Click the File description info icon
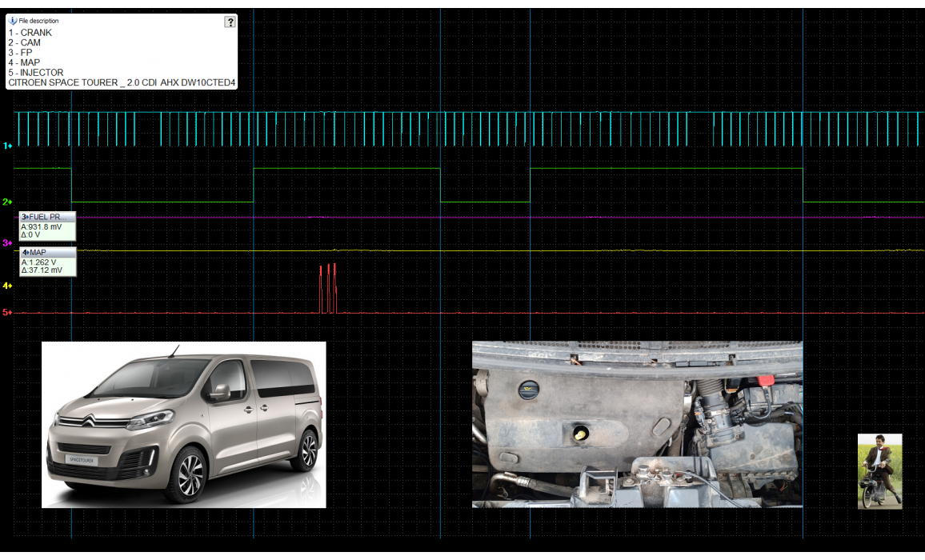This screenshot has height=560, width=925. click(x=13, y=20)
